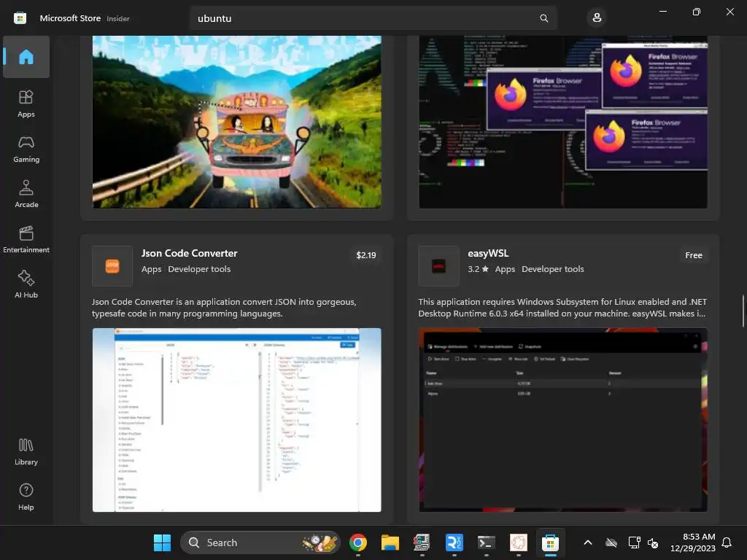Click Developer tools under easyWSL
Screen dimensions: 747x560
[x=553, y=269]
